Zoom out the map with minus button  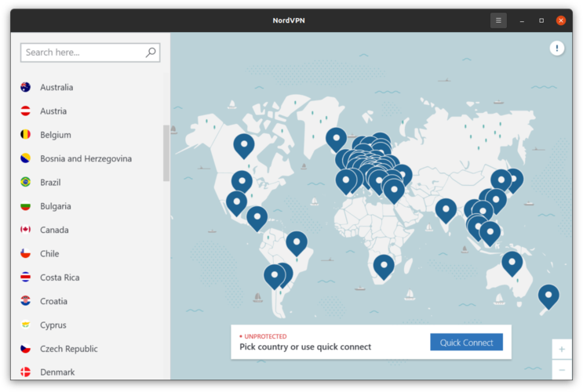(x=562, y=370)
